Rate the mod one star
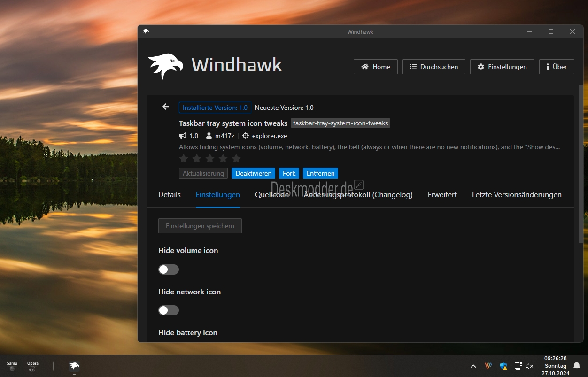588x377 pixels. (x=184, y=159)
